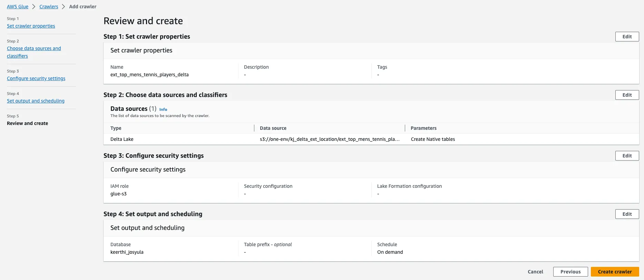This screenshot has width=644, height=280.
Task: Click the Parameters column header
Action: [x=423, y=128]
